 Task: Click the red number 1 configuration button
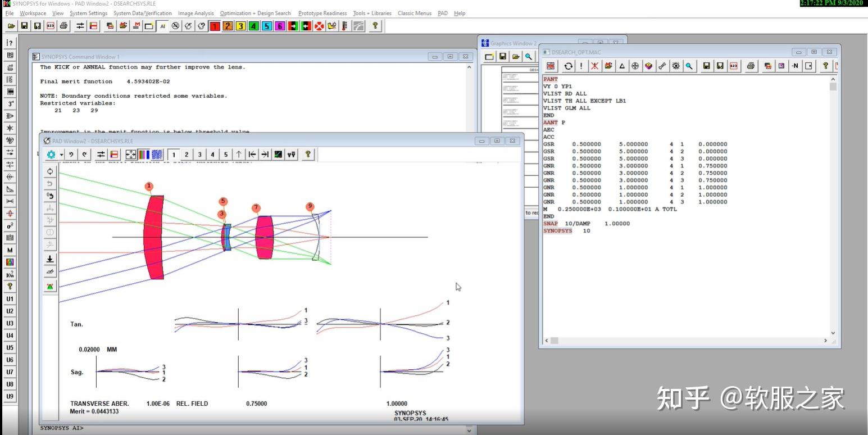pyautogui.click(x=215, y=26)
